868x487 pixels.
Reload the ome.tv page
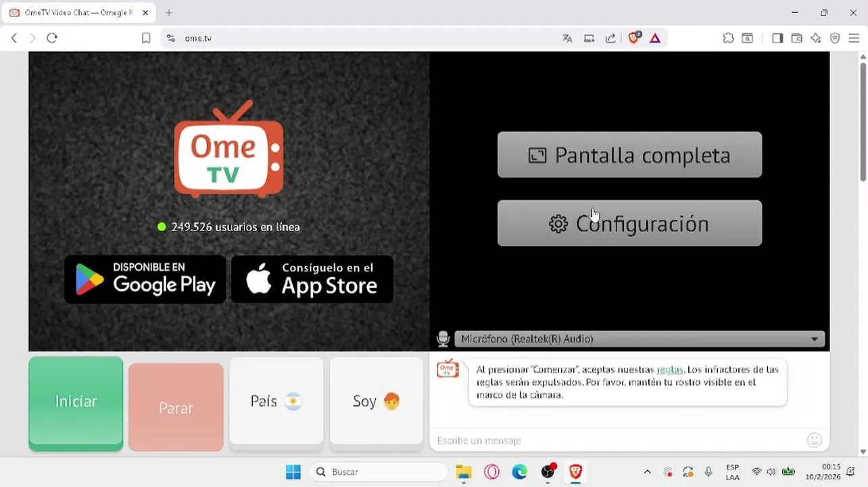[x=52, y=39]
